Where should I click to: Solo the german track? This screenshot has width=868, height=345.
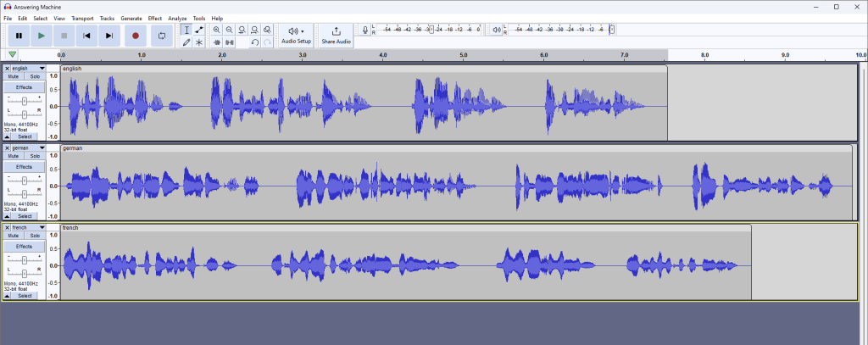click(35, 156)
